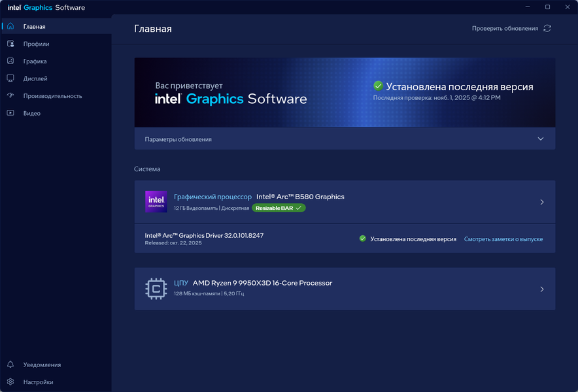Open the Главная menu item
Viewport: 578px width, 392px height.
(x=56, y=27)
